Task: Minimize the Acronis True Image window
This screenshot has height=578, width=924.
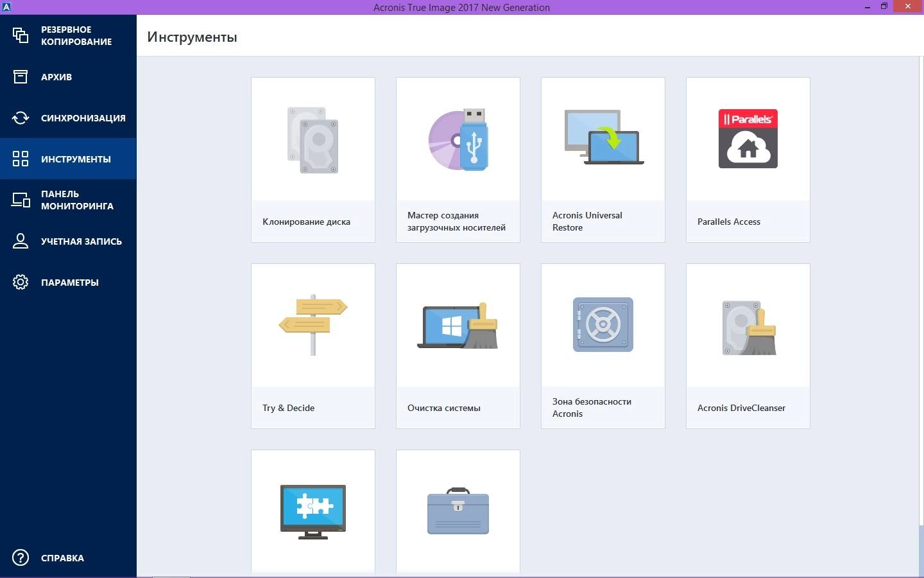Action: pos(867,7)
